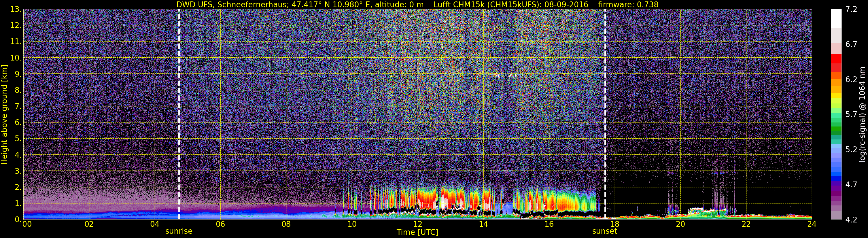Click the '00' time tick label
868x238 pixels.
point(27,224)
